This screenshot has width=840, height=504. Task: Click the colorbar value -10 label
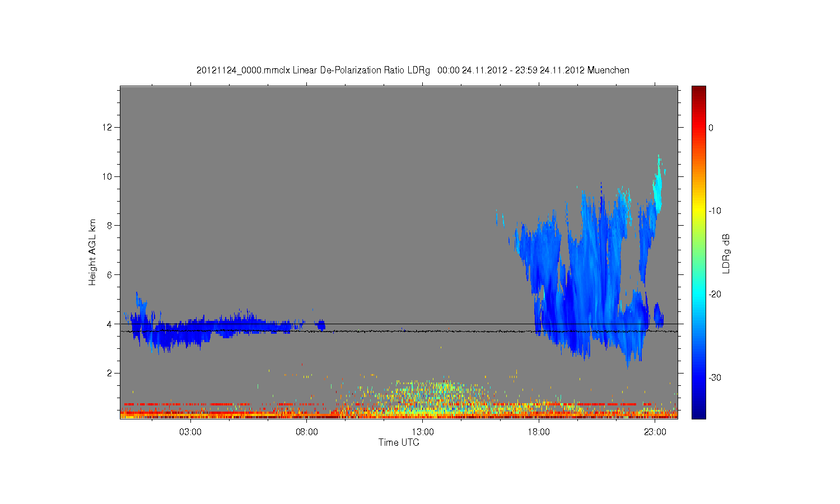715,211
